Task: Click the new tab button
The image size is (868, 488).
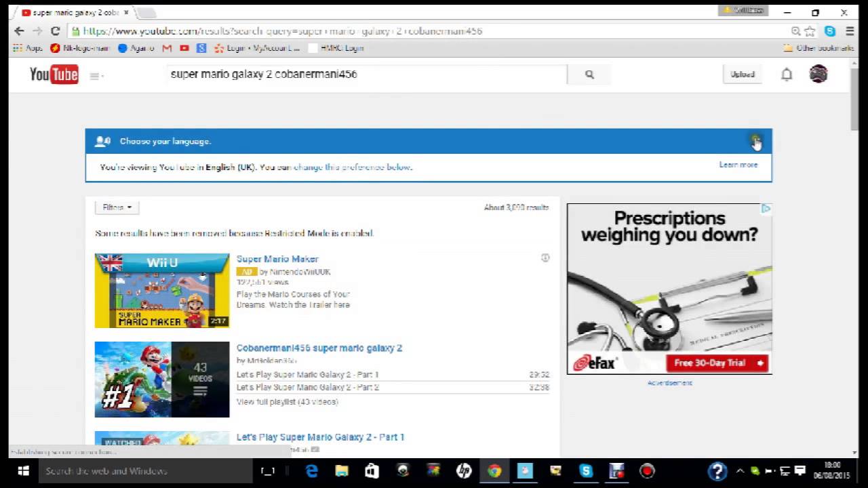Action: pos(146,12)
